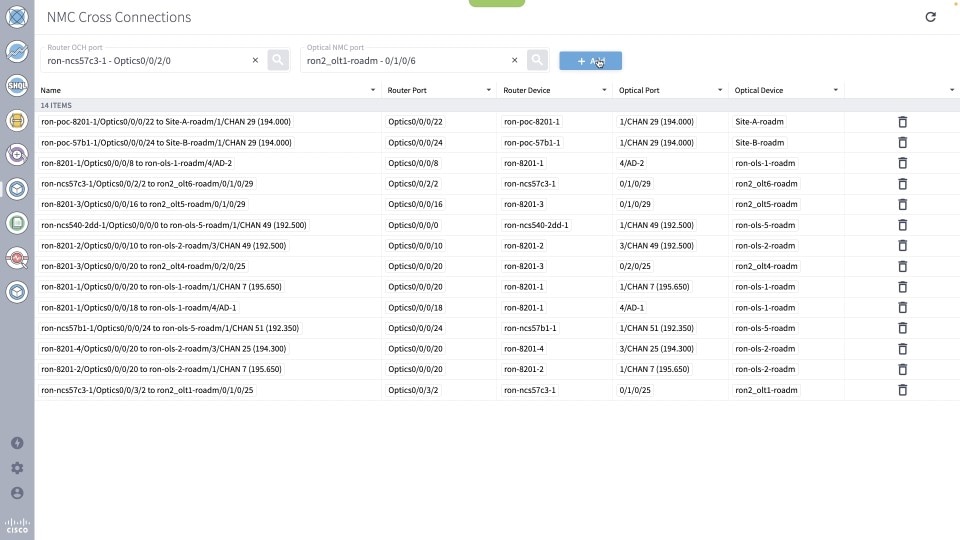Image resolution: width=960 pixels, height=540 pixels.
Task: Click Router Device cell ron-8201-4
Action: click(523, 348)
